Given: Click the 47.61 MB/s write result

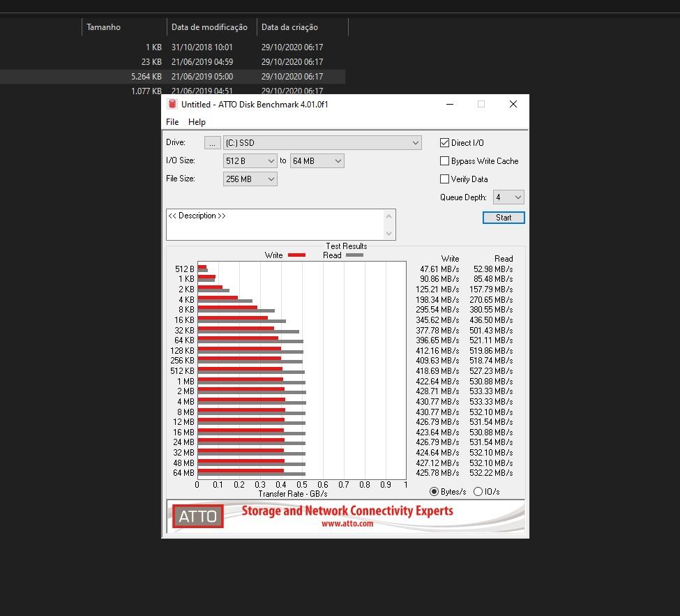Looking at the screenshot, I should pyautogui.click(x=439, y=269).
